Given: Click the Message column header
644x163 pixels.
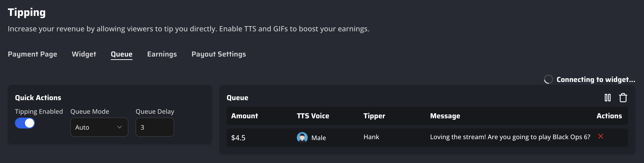Looking at the screenshot, I should [x=445, y=116].
